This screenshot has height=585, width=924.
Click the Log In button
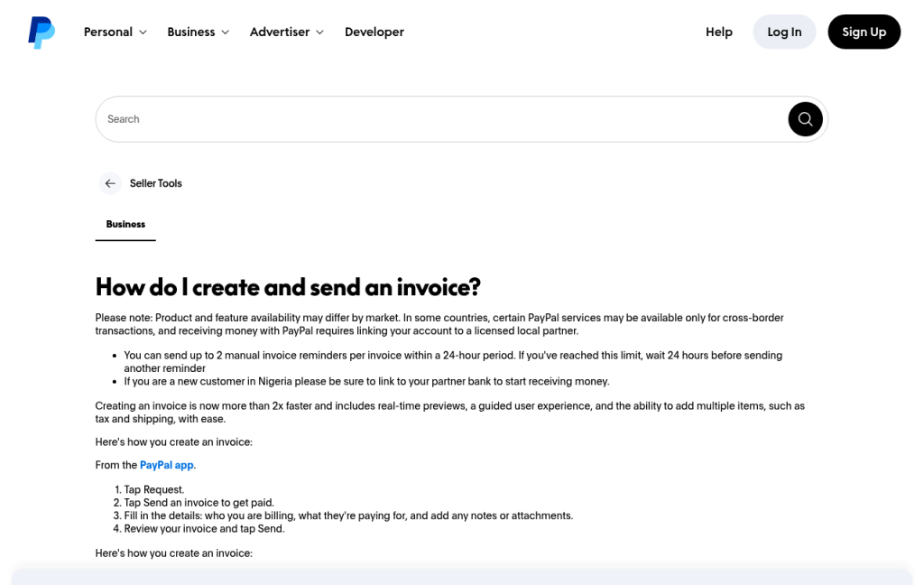click(784, 32)
